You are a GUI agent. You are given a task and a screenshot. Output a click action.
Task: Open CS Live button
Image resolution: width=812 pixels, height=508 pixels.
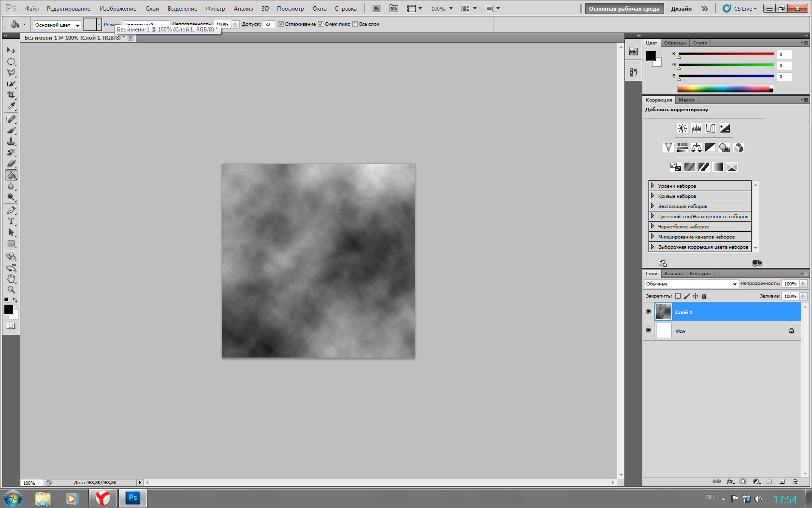pyautogui.click(x=740, y=9)
